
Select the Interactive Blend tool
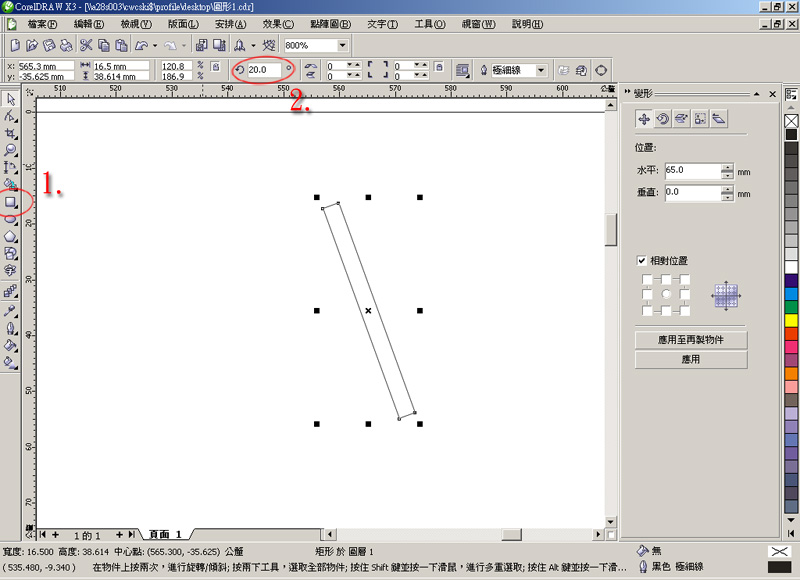[x=11, y=291]
